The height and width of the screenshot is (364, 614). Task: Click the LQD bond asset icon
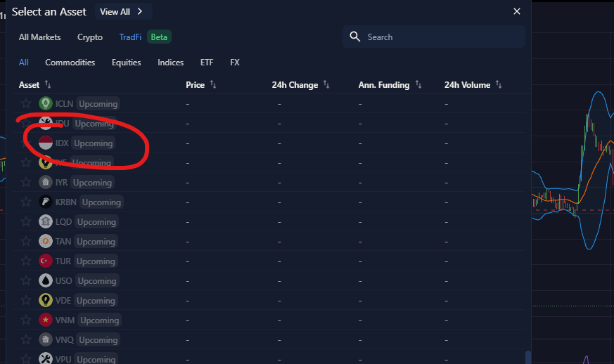click(x=46, y=221)
